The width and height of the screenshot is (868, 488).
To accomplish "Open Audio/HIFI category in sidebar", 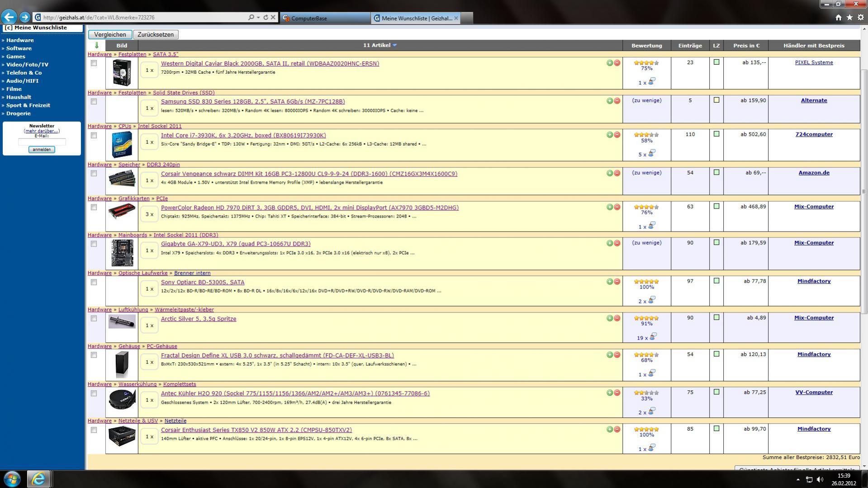I will 22,81.
